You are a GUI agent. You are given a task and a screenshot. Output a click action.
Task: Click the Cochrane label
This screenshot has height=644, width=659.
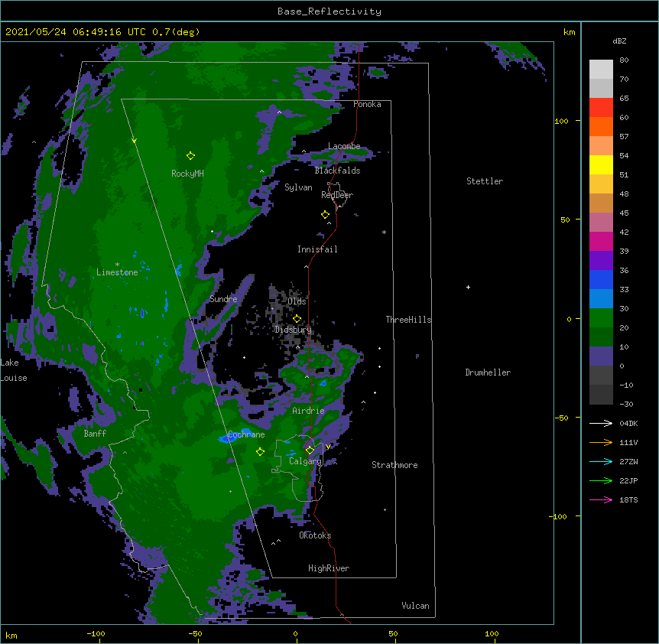pos(246,434)
